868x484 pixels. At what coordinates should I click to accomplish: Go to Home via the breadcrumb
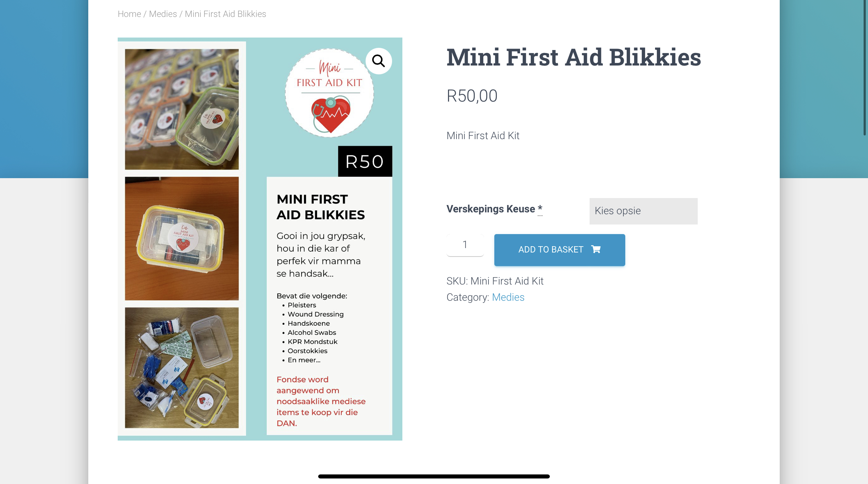click(129, 14)
